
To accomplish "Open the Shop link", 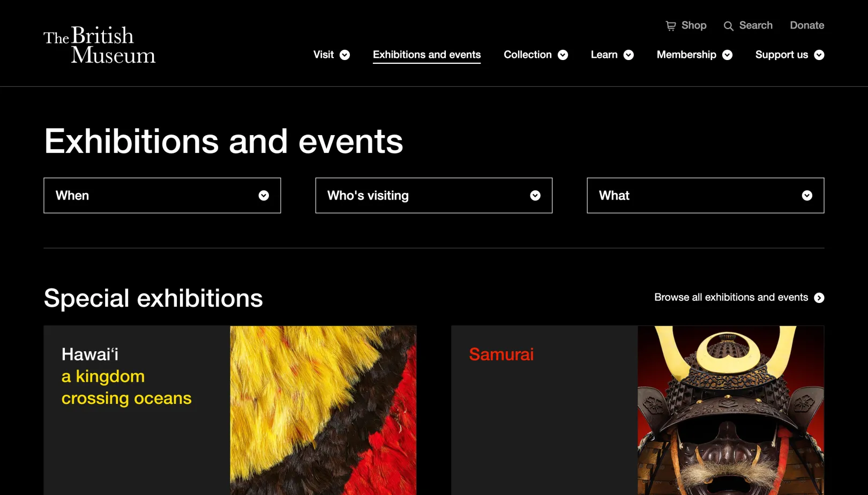I will pos(694,25).
